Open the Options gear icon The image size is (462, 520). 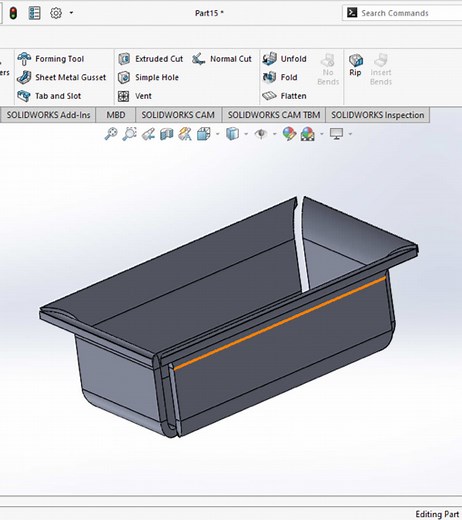coord(56,13)
